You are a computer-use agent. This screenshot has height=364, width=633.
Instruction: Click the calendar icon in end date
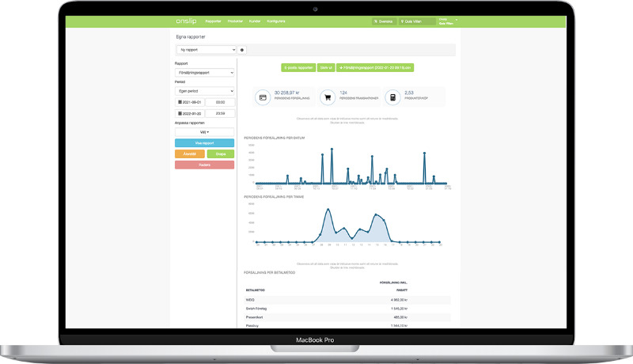(180, 113)
